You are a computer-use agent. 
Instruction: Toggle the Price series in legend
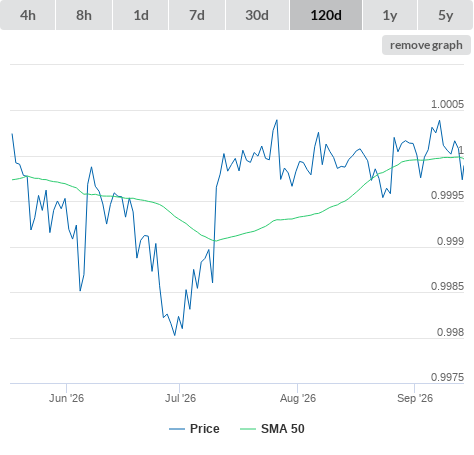(x=205, y=429)
